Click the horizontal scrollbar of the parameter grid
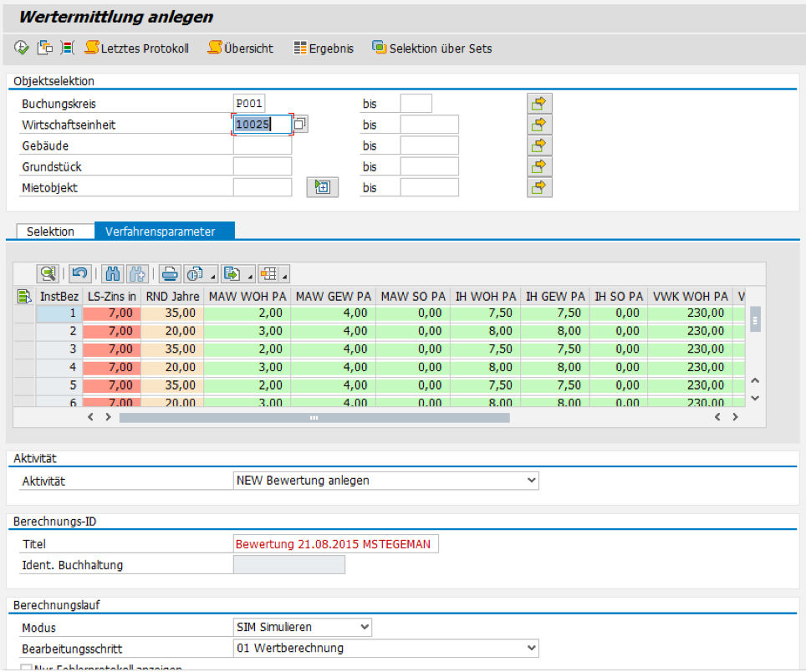Viewport: 806px width, 672px height. click(x=314, y=417)
